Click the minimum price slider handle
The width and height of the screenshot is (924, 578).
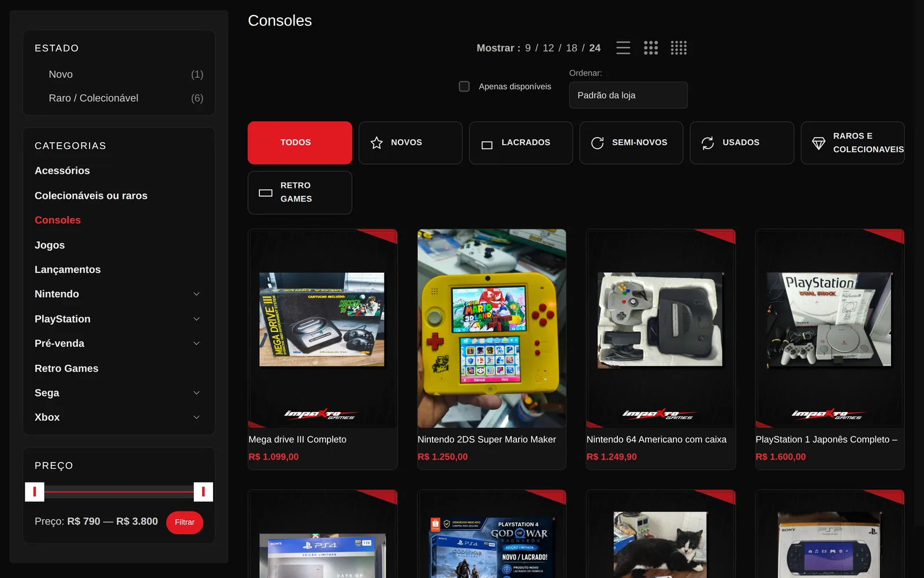(x=35, y=492)
